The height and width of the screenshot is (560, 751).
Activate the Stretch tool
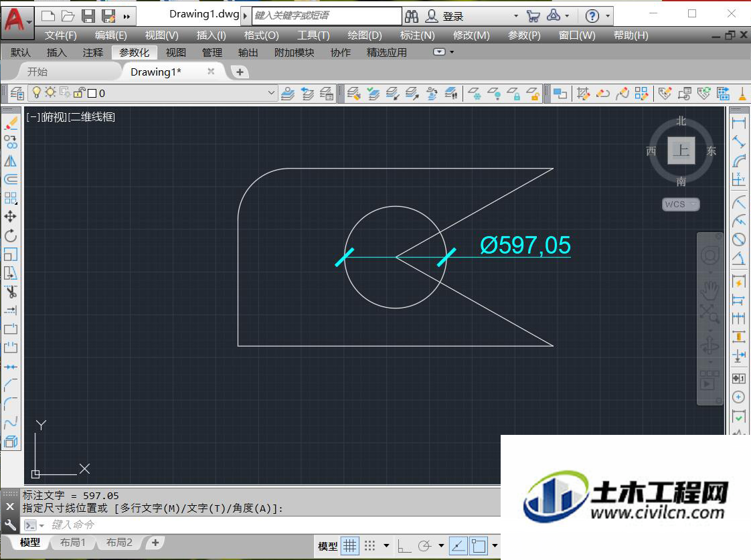11,273
